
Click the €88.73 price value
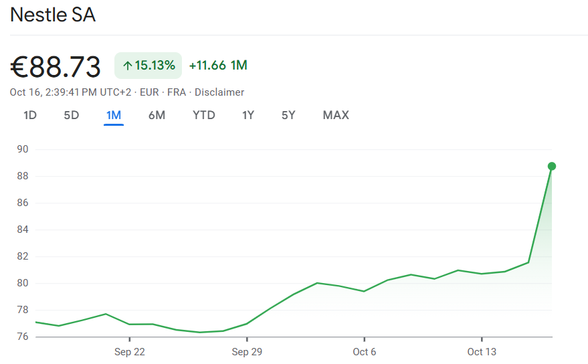[56, 67]
